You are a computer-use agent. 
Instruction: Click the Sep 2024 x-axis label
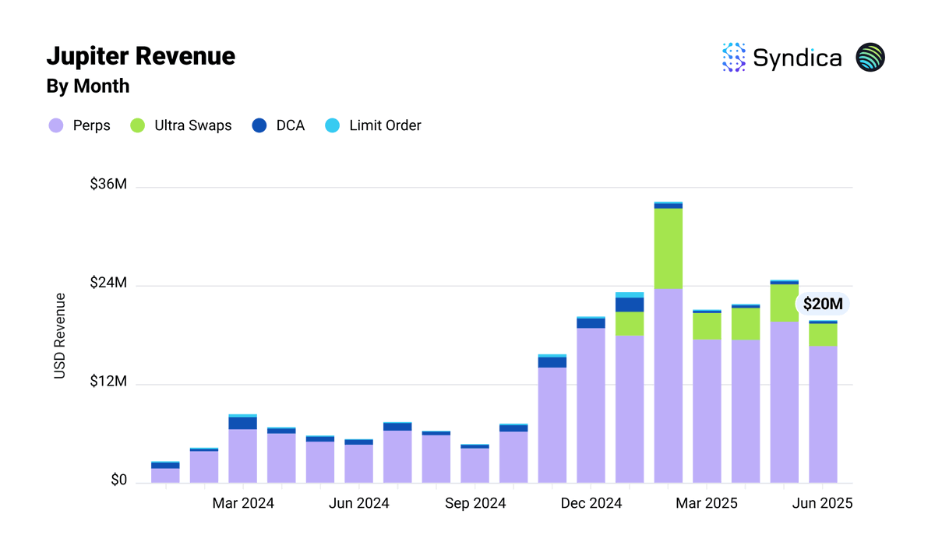click(x=475, y=504)
